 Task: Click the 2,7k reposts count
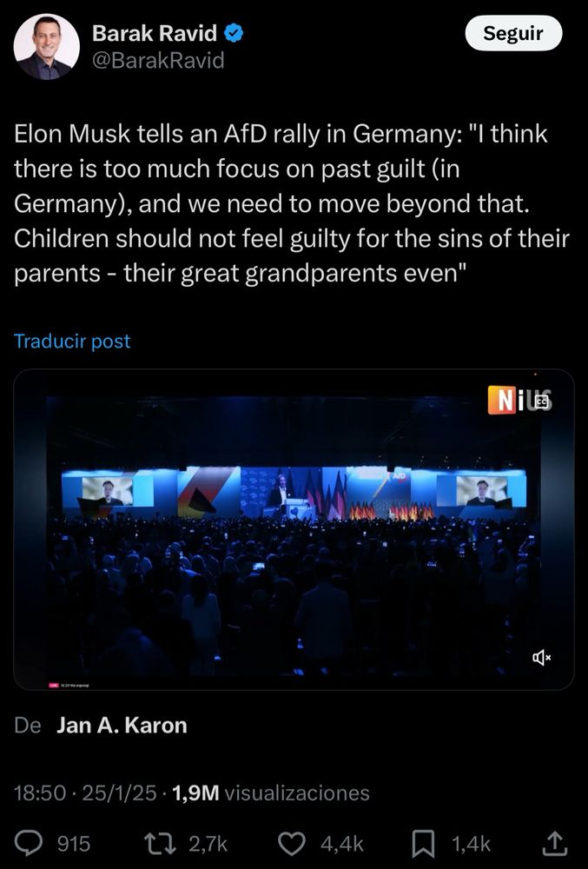pos(208,844)
